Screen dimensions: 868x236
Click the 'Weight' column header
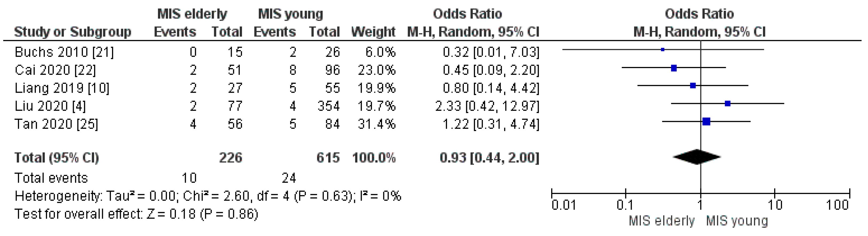pyautogui.click(x=373, y=32)
